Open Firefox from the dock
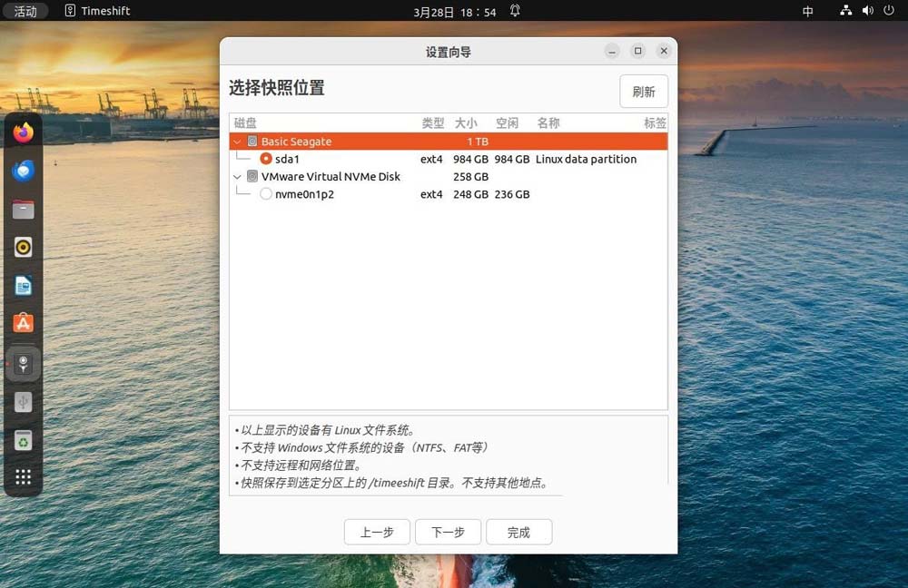 tap(23, 132)
